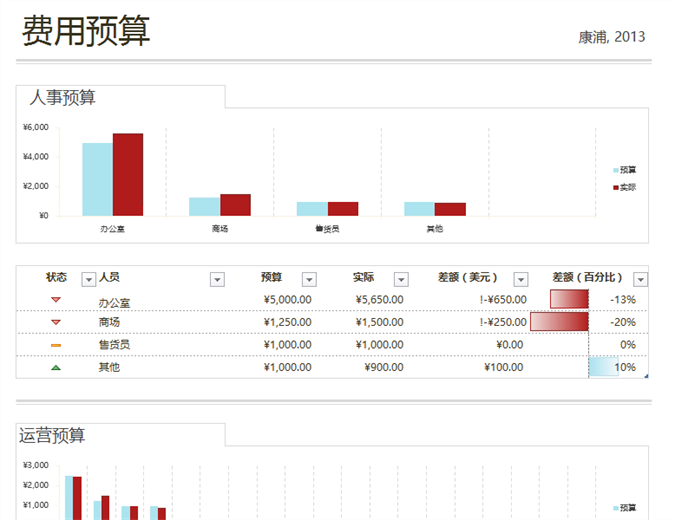Click the blue 办公室 budget bar in the 人事预算 chart
This screenshot has width=675, height=520.
(98, 180)
